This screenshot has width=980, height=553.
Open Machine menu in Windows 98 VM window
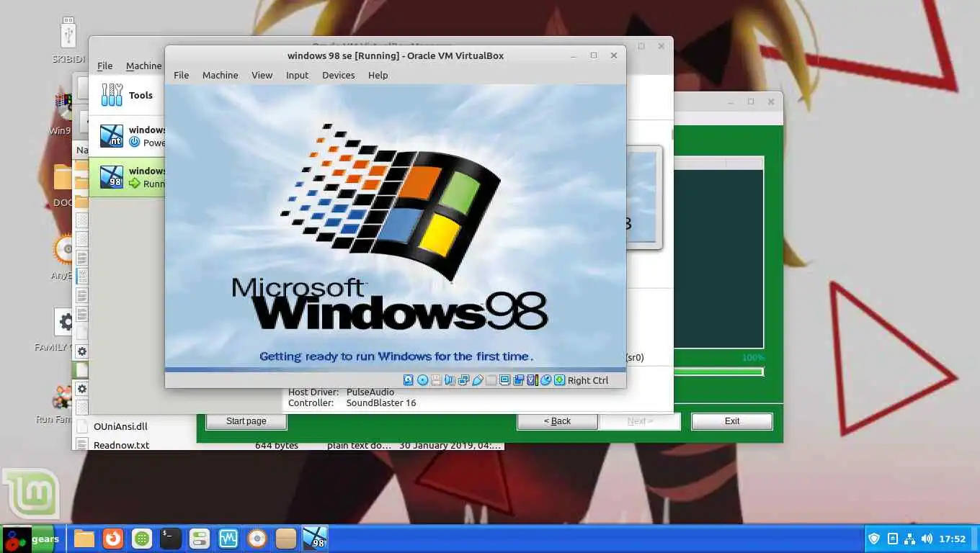(220, 75)
